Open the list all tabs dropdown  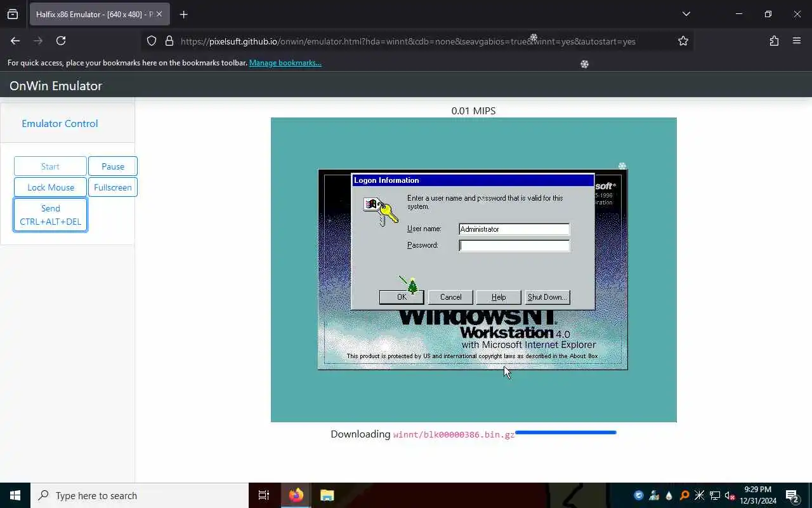pyautogui.click(x=686, y=14)
